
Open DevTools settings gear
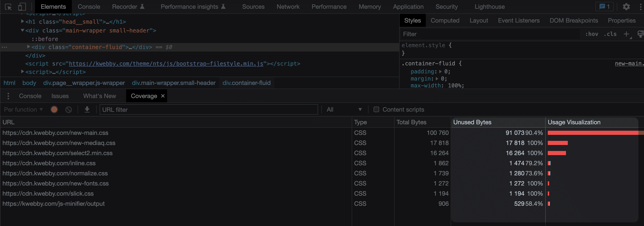[626, 7]
